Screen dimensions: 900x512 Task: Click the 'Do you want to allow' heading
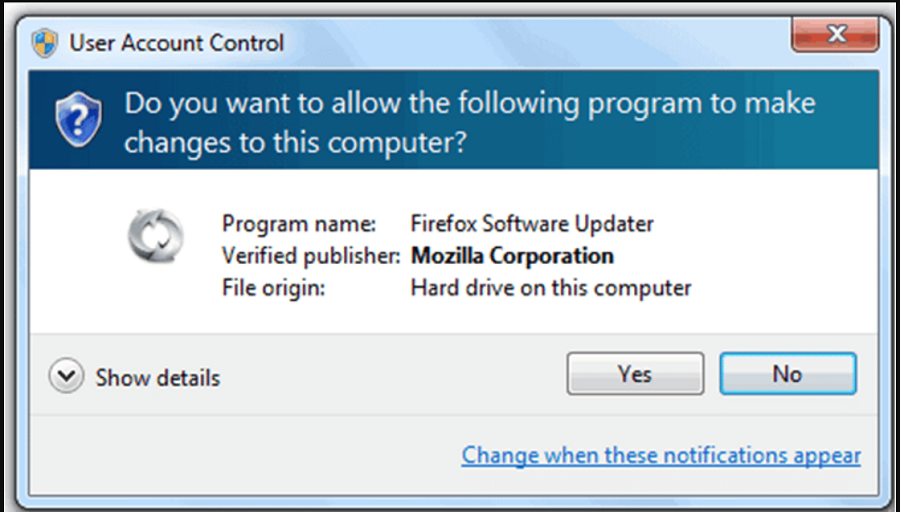[470, 103]
